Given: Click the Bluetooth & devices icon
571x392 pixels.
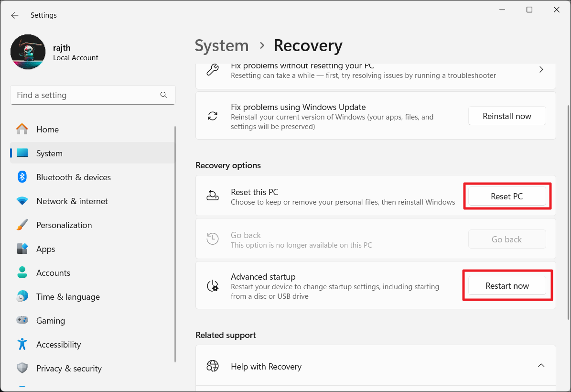Looking at the screenshot, I should (22, 177).
